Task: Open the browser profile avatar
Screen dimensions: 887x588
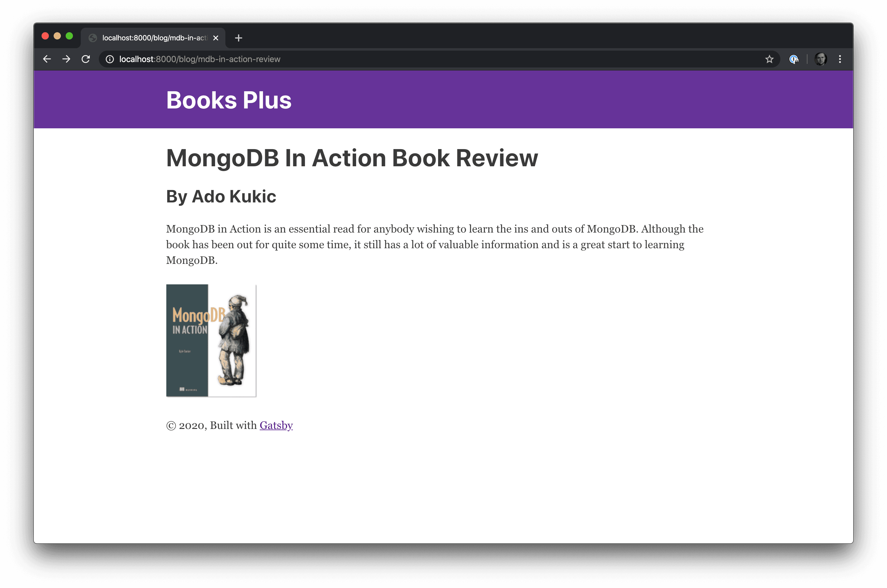Action: [821, 59]
